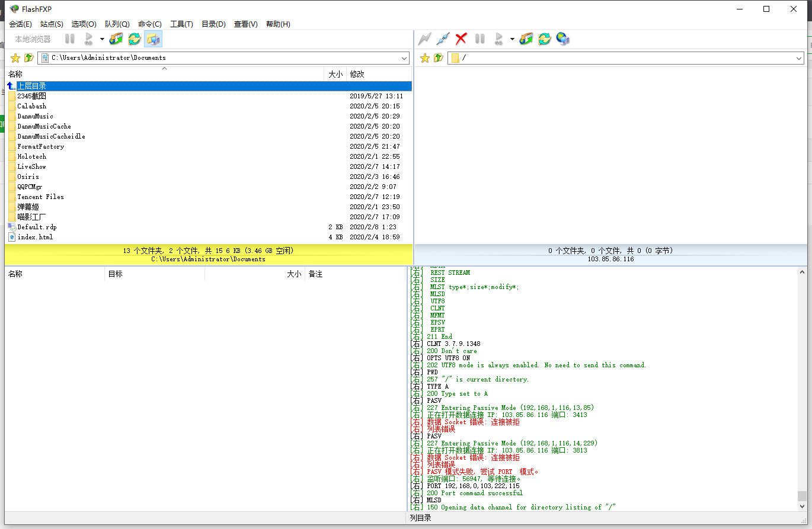812x529 pixels.
Task: Click the remote status IP 103.85.86.116
Action: (x=610, y=259)
